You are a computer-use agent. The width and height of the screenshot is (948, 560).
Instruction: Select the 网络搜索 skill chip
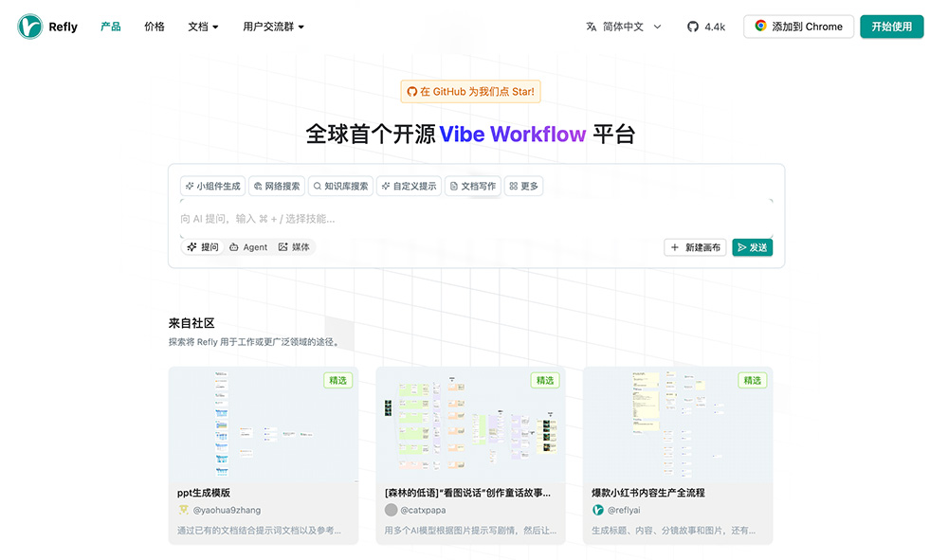point(277,186)
